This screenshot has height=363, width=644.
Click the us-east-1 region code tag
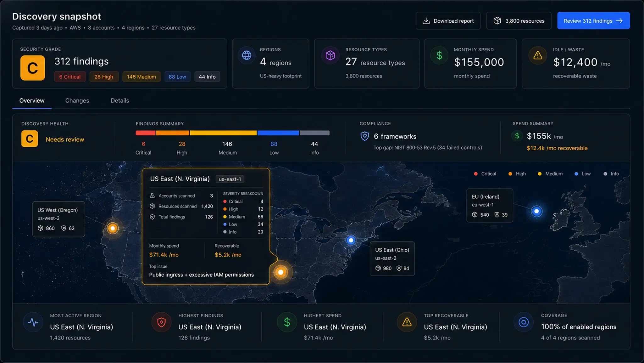coord(230,179)
